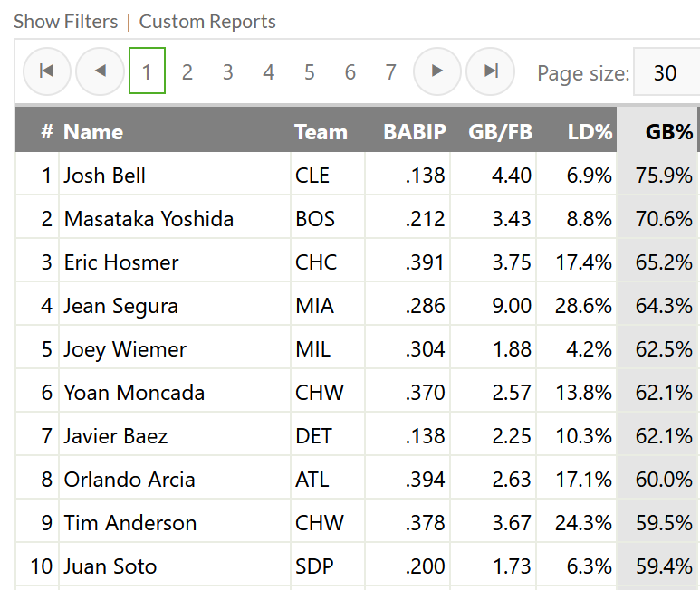
Task: Select page 7 in pagination
Action: pyautogui.click(x=391, y=72)
